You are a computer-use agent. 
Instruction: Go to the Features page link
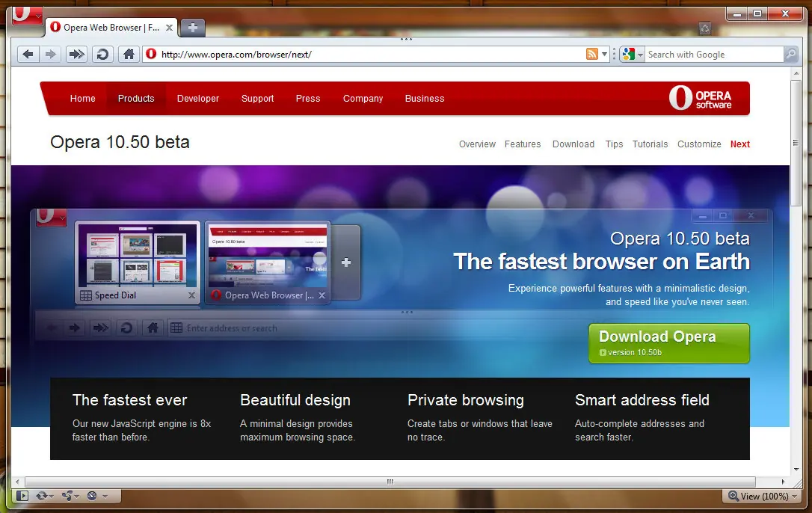tap(523, 144)
